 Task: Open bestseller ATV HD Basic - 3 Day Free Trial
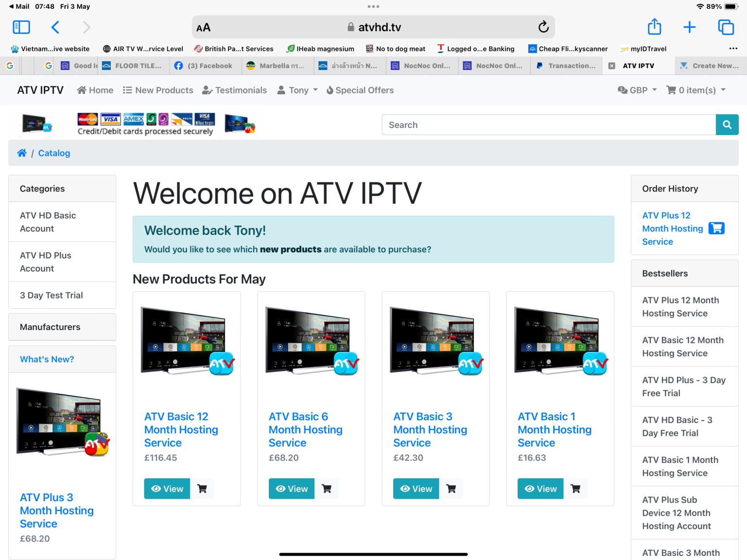(x=684, y=426)
